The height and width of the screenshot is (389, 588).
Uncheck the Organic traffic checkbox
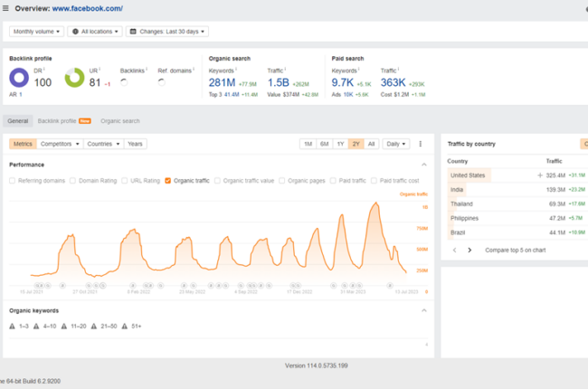168,181
